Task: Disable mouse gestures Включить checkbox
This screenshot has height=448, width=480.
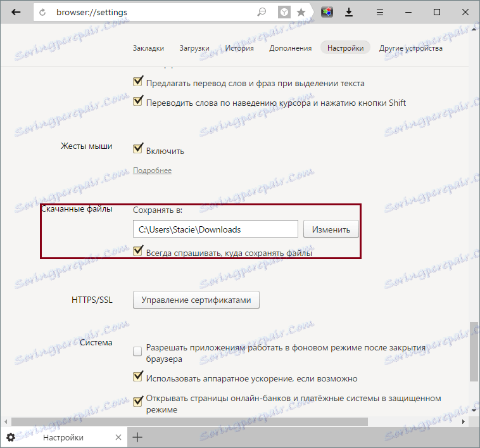Action: coord(138,148)
